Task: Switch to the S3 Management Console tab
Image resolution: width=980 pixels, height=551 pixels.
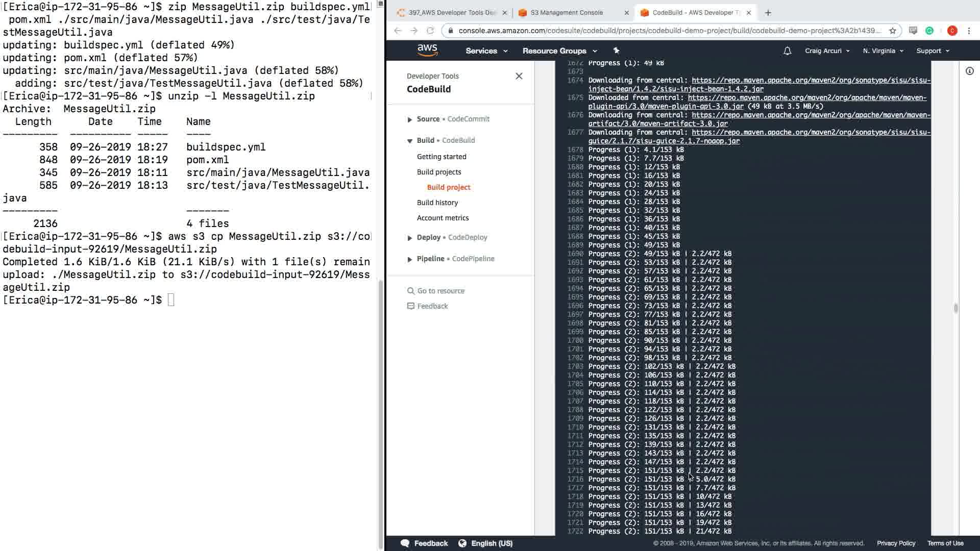Action: pos(567,13)
